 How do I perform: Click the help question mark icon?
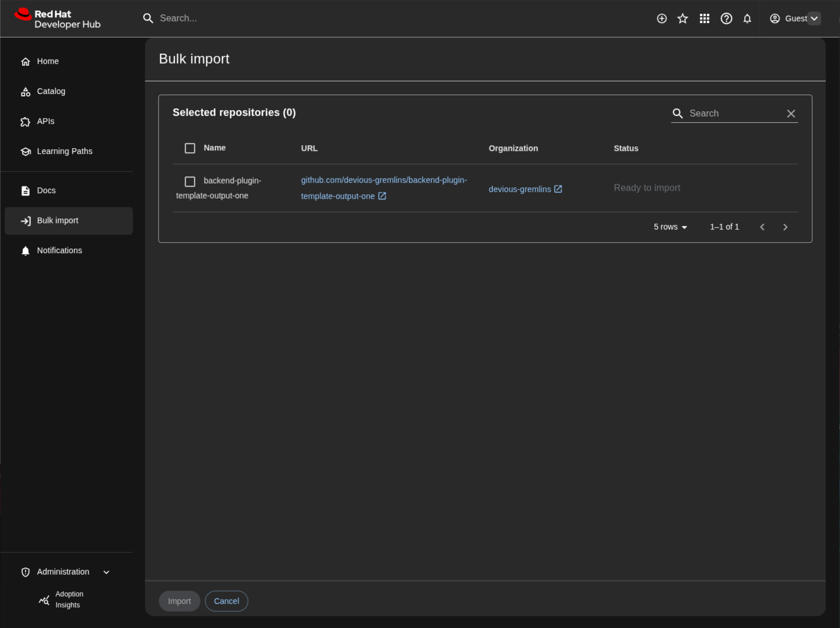[x=726, y=18]
